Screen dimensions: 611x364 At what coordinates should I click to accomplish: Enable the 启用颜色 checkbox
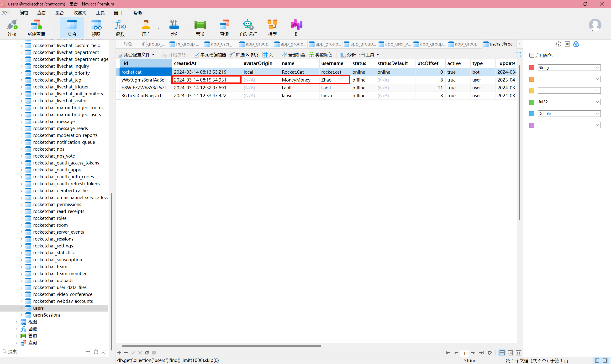[x=532, y=55]
